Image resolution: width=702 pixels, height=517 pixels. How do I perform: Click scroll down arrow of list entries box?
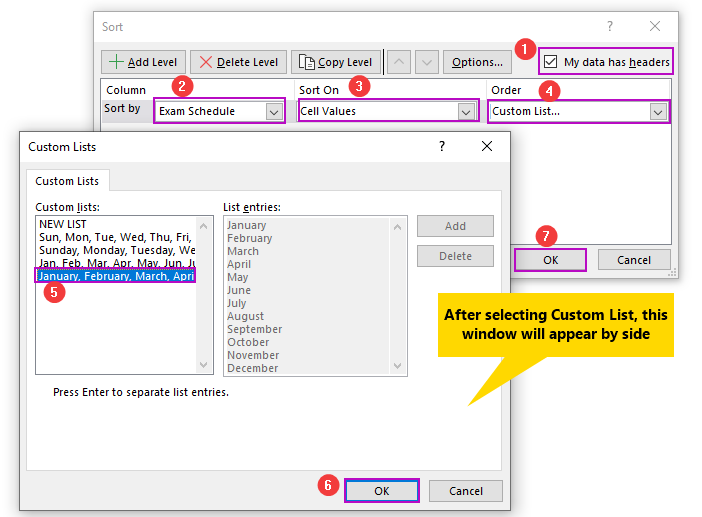pyautogui.click(x=398, y=366)
